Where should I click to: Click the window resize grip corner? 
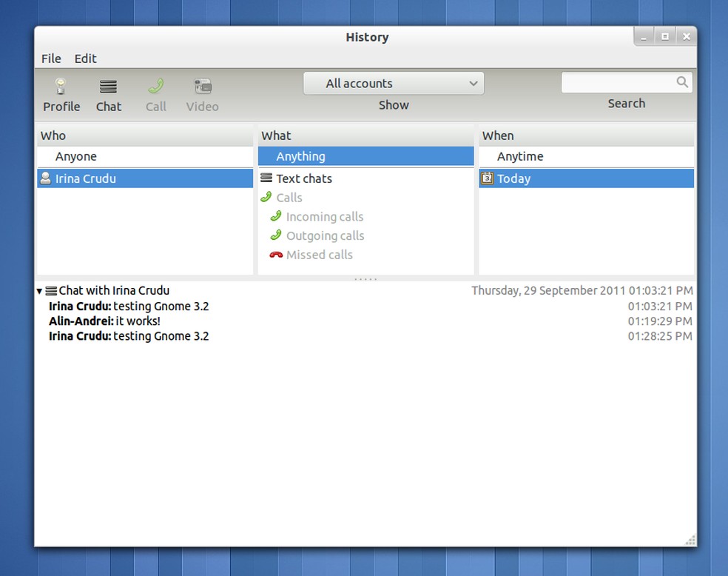click(690, 540)
